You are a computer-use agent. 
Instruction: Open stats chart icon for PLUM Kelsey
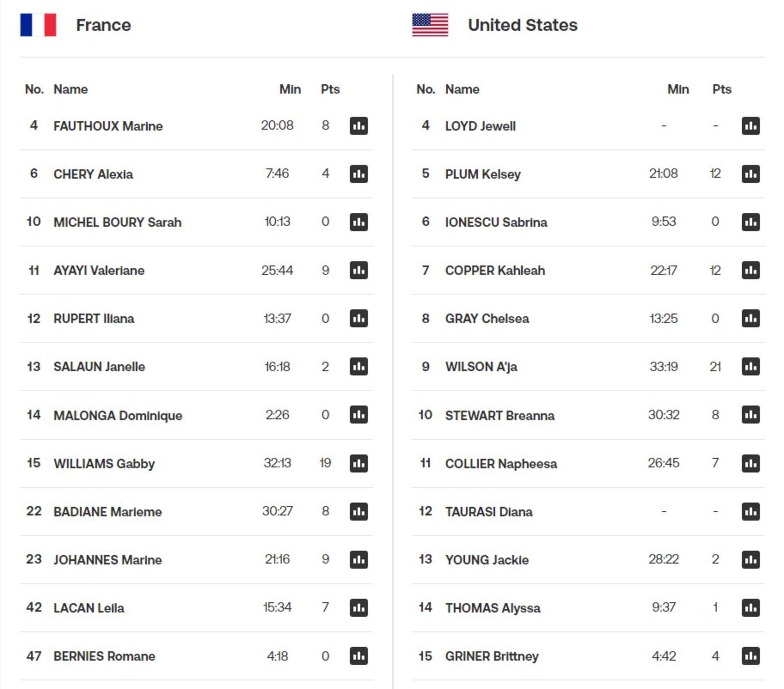[750, 174]
